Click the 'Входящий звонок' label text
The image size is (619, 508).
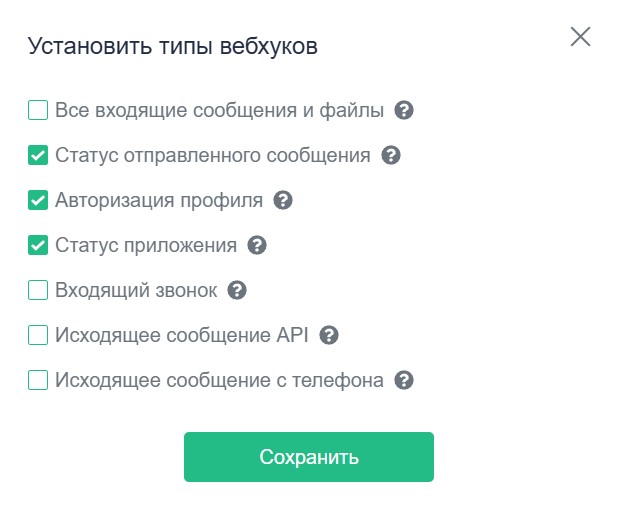[x=136, y=290]
